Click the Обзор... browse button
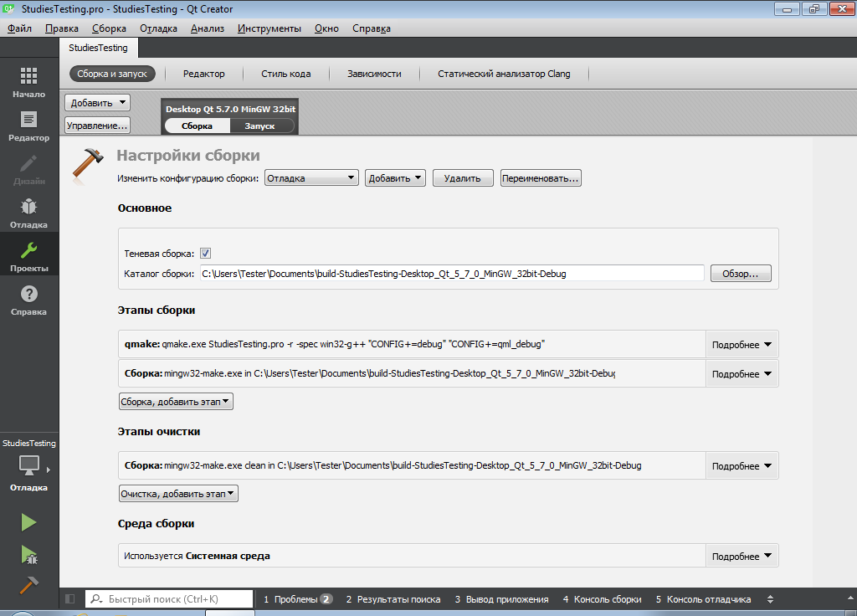 tap(741, 274)
